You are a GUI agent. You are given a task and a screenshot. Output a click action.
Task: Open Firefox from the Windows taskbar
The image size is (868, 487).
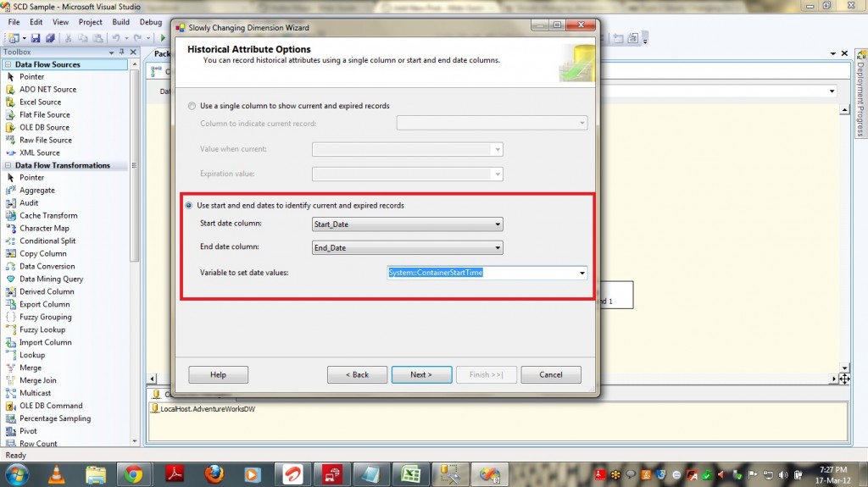coord(214,472)
